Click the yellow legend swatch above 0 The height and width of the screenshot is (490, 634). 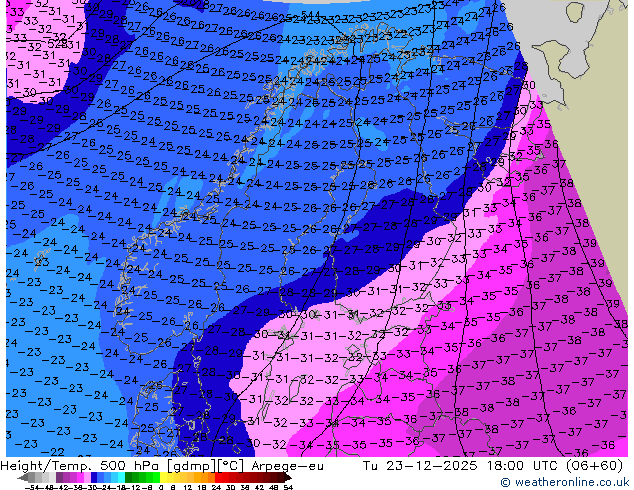[x=163, y=477]
